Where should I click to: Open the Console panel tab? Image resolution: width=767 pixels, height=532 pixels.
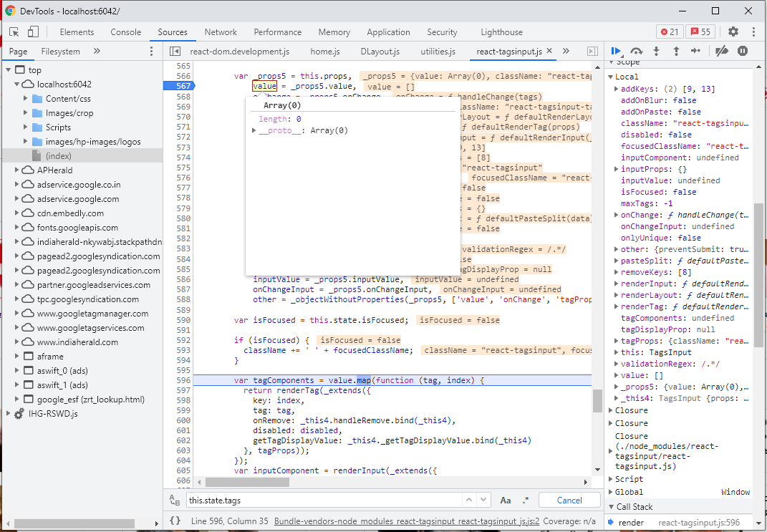click(126, 32)
